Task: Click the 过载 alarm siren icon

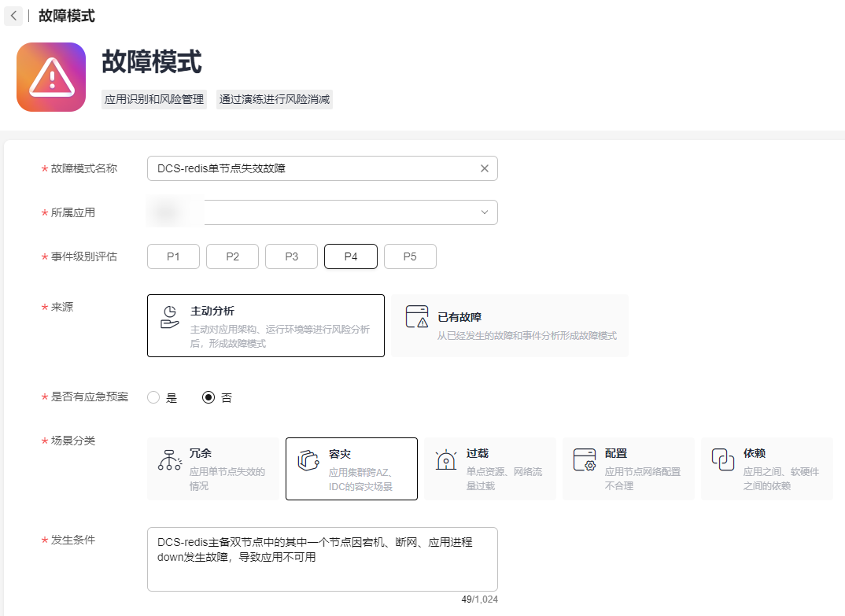Action: click(446, 459)
